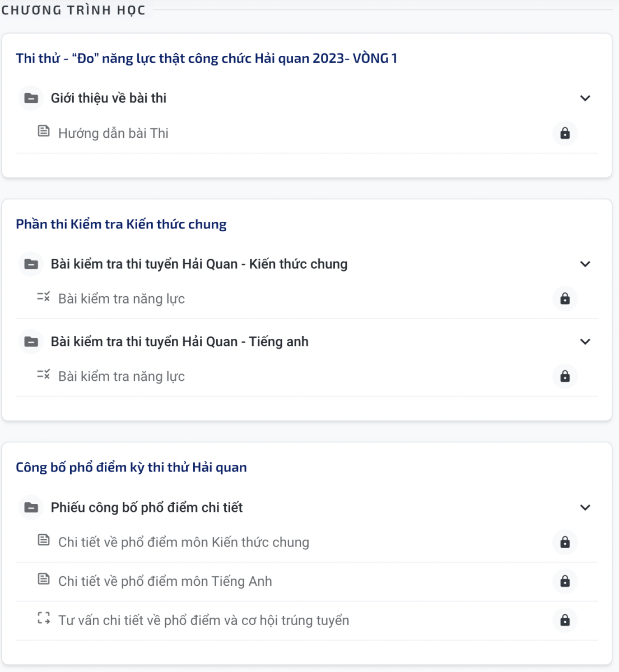Click lock icon beside phổ điểm môn Kiến thức chung
Screen dimensions: 619x672
(x=565, y=542)
